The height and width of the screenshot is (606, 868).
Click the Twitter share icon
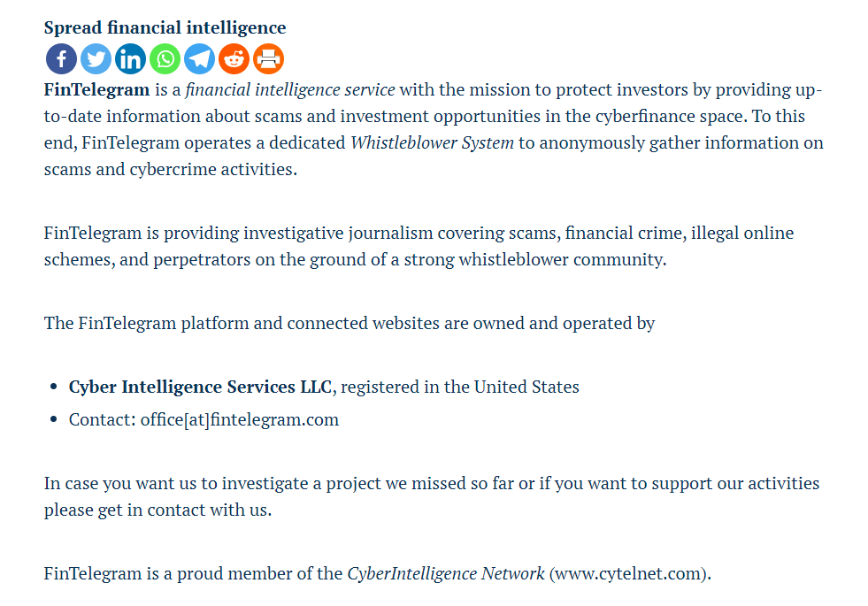(96, 59)
